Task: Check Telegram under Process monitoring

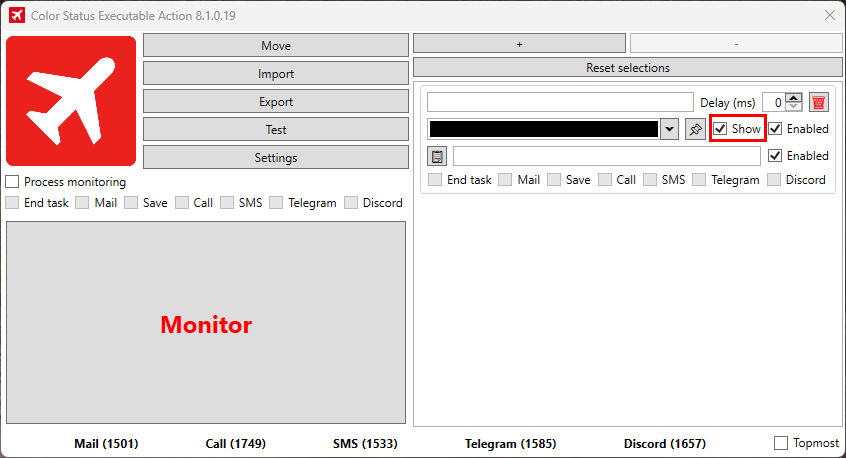Action: pyautogui.click(x=276, y=203)
